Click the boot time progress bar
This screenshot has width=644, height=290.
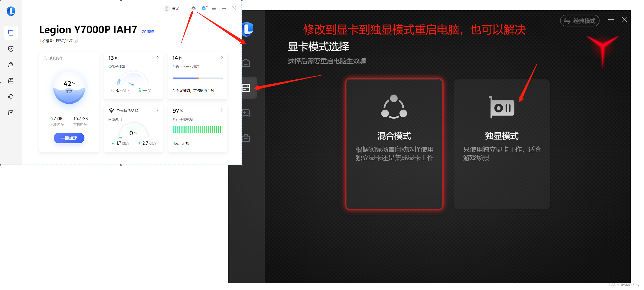click(x=198, y=78)
